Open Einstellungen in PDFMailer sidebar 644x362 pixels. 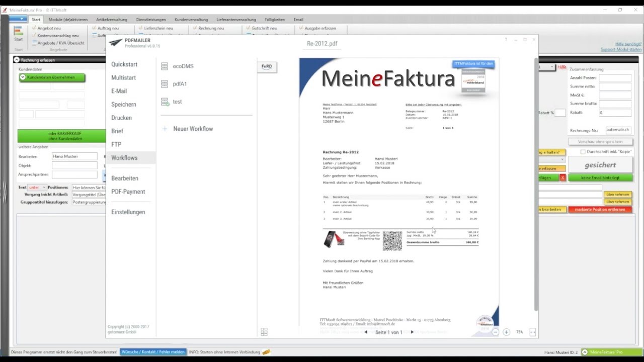[128, 212]
